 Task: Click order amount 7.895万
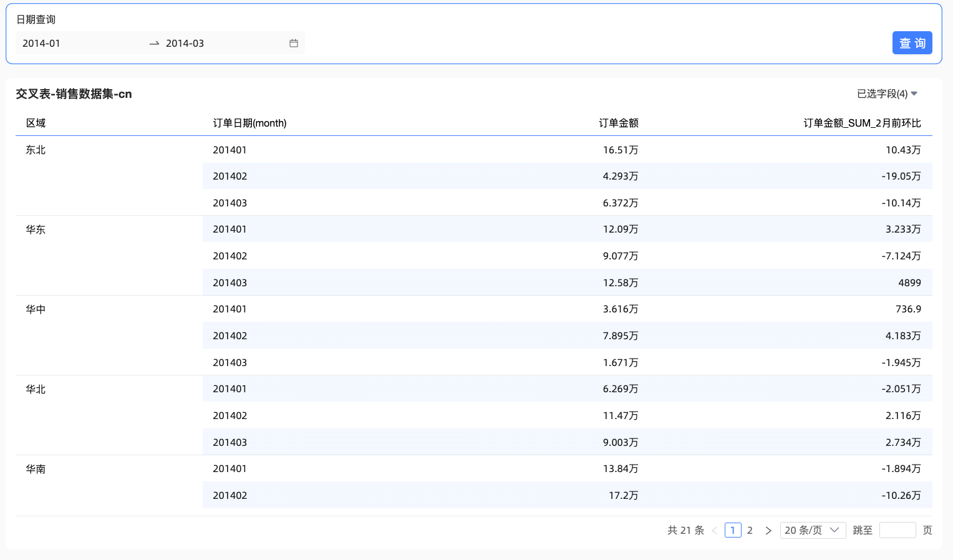[x=621, y=336]
